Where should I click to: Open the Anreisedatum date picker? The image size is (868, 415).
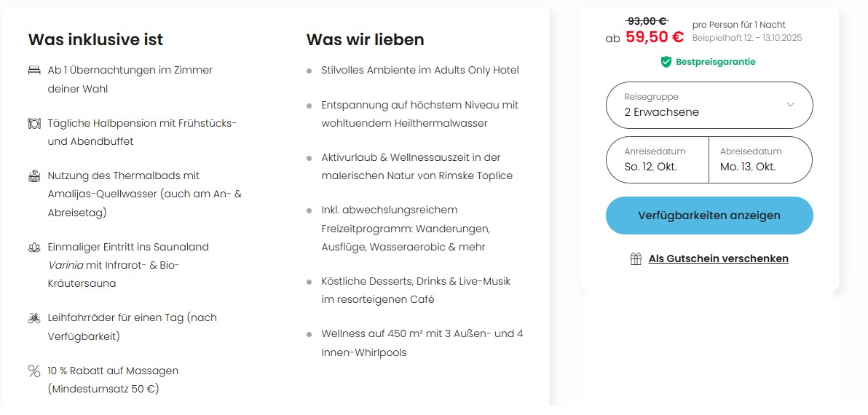(x=657, y=159)
